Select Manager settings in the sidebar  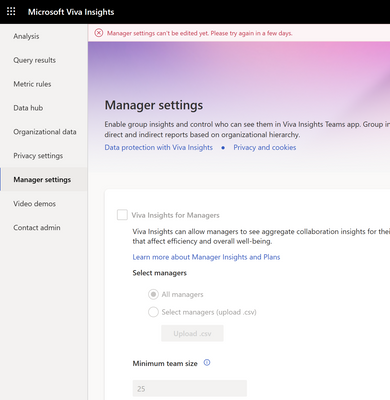(x=42, y=180)
